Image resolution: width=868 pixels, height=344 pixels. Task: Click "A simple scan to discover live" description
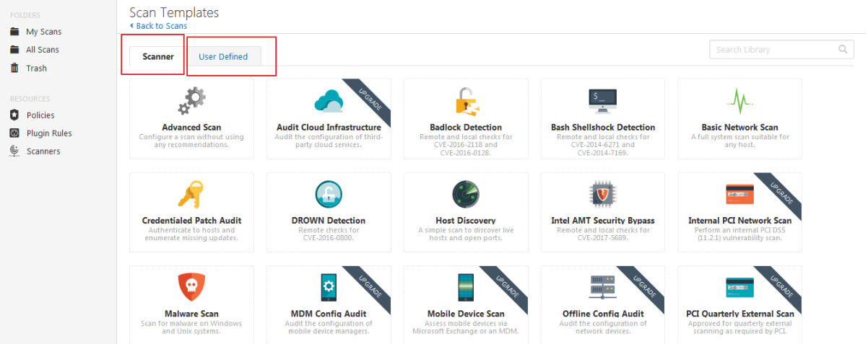pyautogui.click(x=466, y=230)
